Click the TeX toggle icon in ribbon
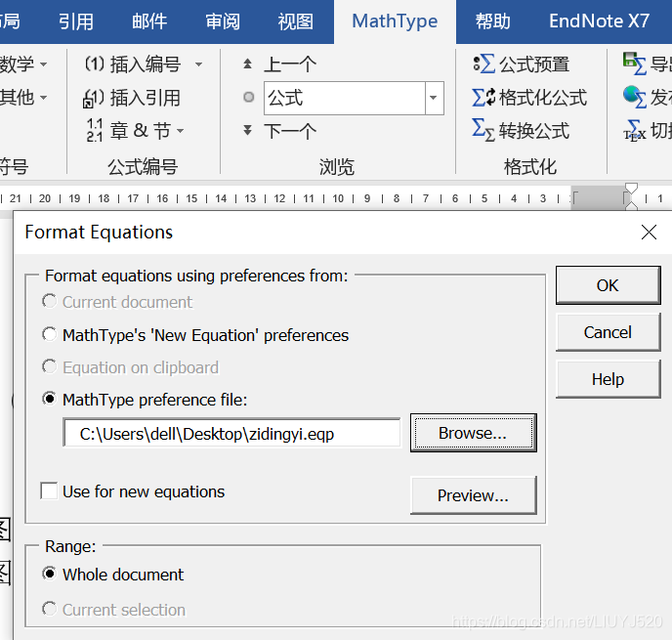This screenshot has width=672, height=640. (635, 130)
